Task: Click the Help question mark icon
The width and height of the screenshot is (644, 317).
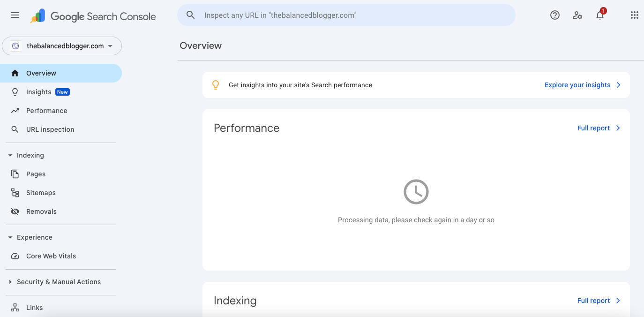Action: point(555,15)
